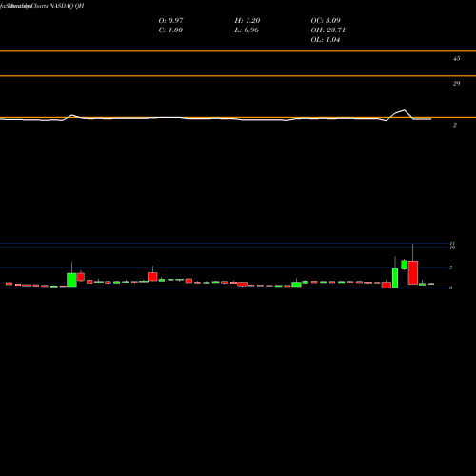
Task: Click the tallest red candle with the long upper wick
Action: tap(413, 272)
